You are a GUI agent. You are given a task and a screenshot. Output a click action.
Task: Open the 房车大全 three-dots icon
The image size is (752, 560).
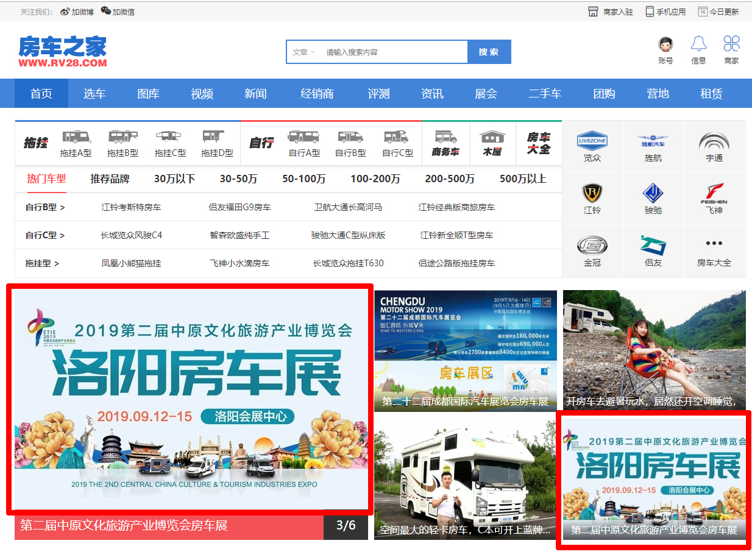tap(714, 244)
